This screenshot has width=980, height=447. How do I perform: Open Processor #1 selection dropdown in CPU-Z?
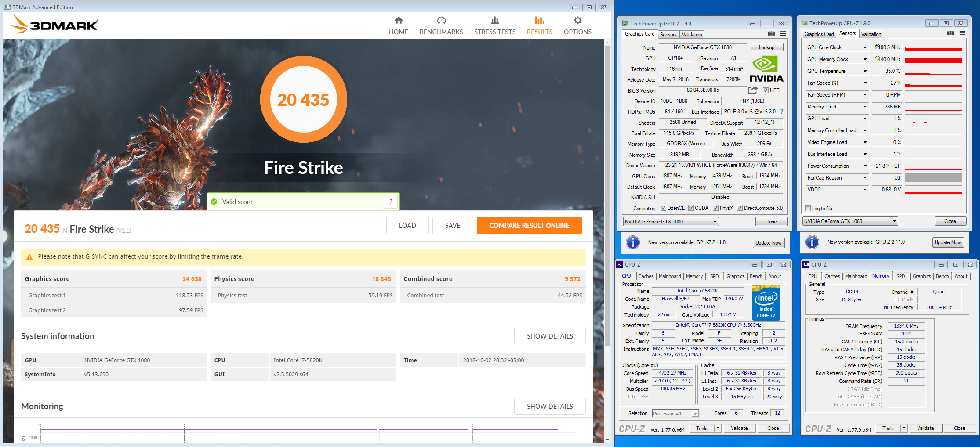[x=695, y=414]
